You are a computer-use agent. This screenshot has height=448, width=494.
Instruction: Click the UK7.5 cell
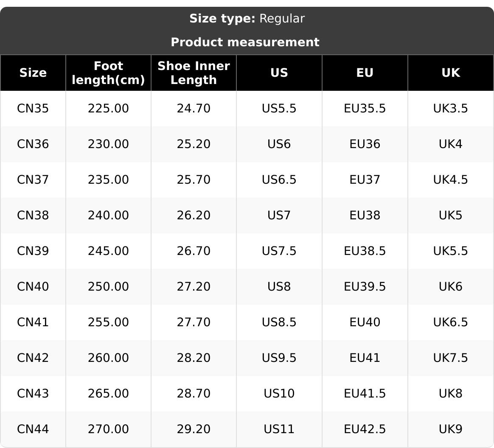pos(450,358)
